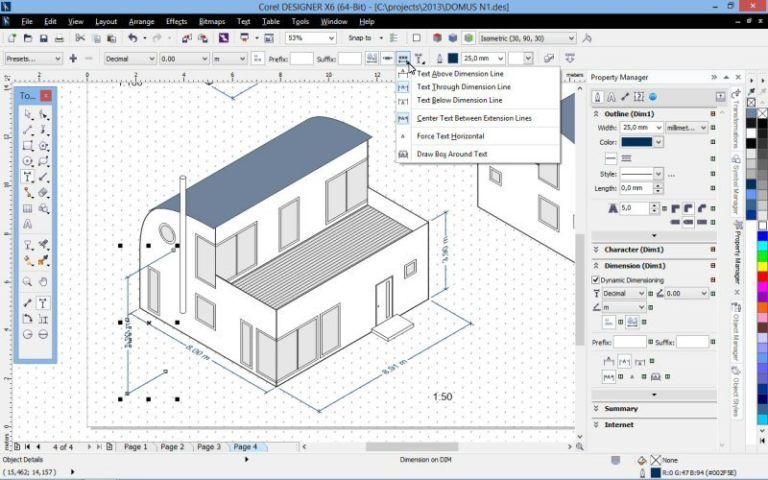Toggle Center Text Between Extension Lines

click(x=474, y=119)
